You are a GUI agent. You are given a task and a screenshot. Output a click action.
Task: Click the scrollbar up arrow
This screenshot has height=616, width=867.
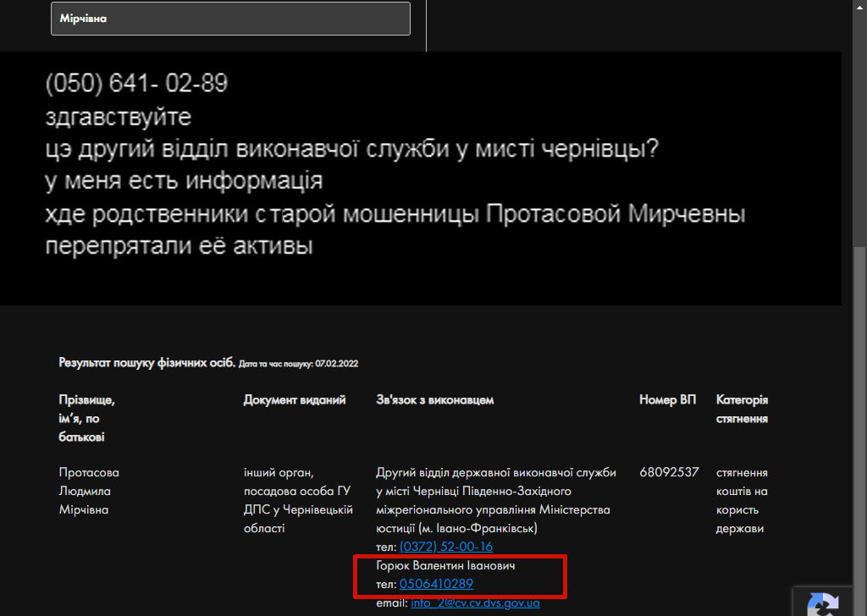(860, 5)
